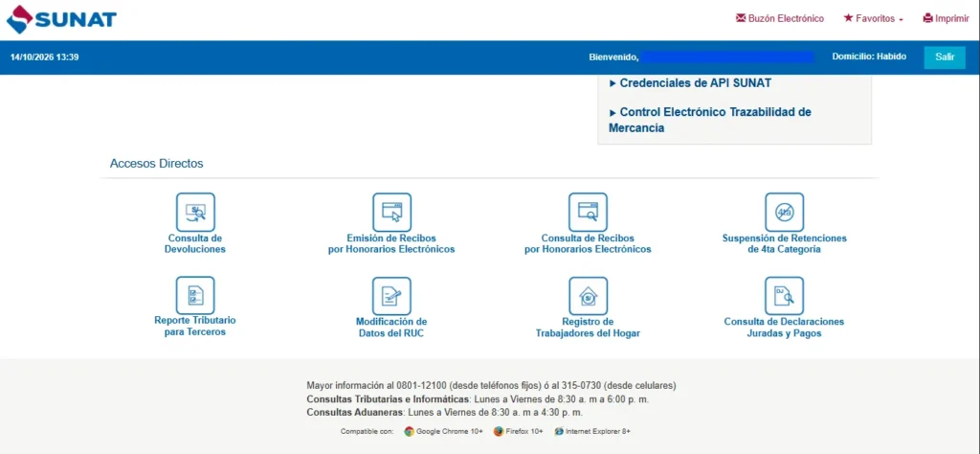Click the Compatible con: label
The image size is (980, 454).
pyautogui.click(x=367, y=431)
